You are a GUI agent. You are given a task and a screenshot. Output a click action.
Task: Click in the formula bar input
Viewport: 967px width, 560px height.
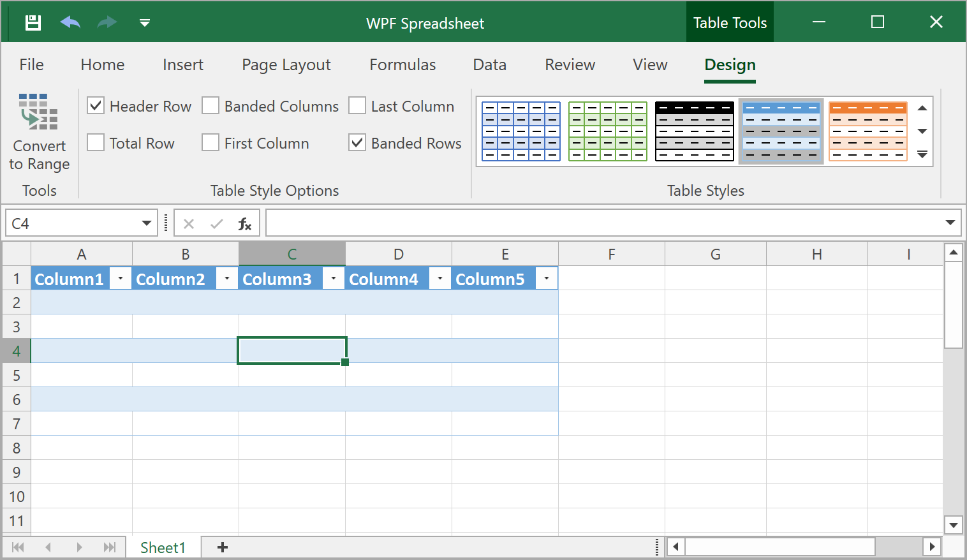point(603,223)
